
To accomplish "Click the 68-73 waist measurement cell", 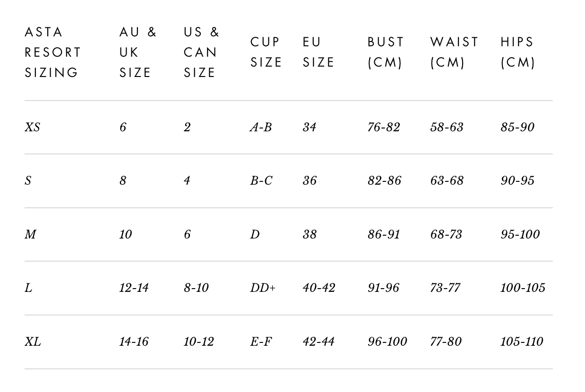I will pos(446,235).
